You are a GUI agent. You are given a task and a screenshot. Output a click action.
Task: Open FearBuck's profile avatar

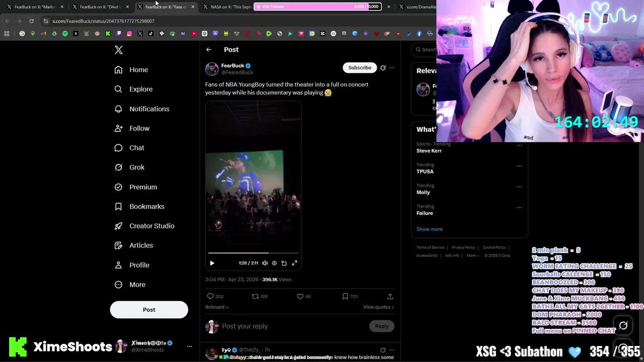[212, 69]
